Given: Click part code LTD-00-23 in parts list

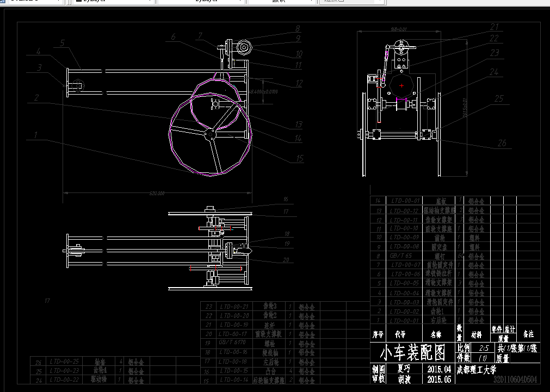Looking at the screenshot, I should [64, 370].
